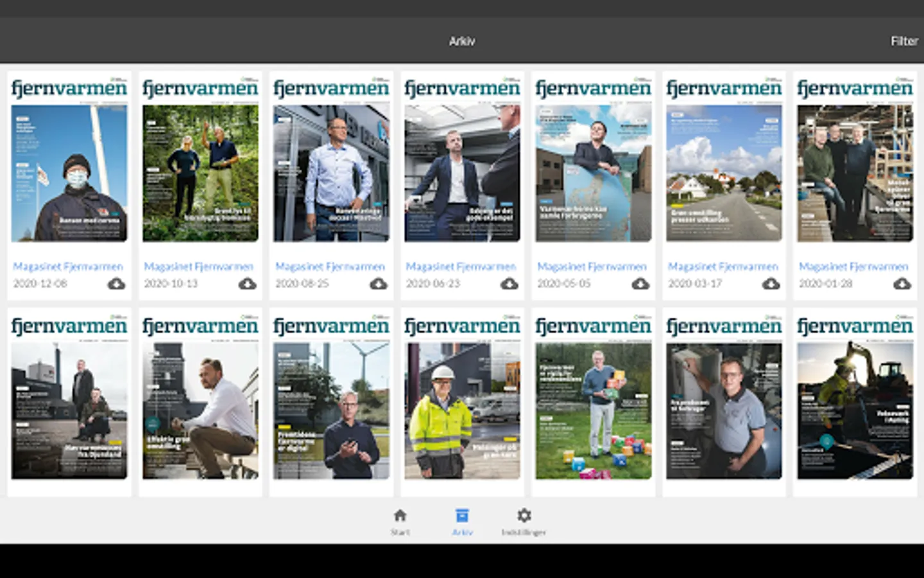Open cover dated 2020-01-28 with three men
Viewport: 924px width, 578px height.
tap(855, 160)
